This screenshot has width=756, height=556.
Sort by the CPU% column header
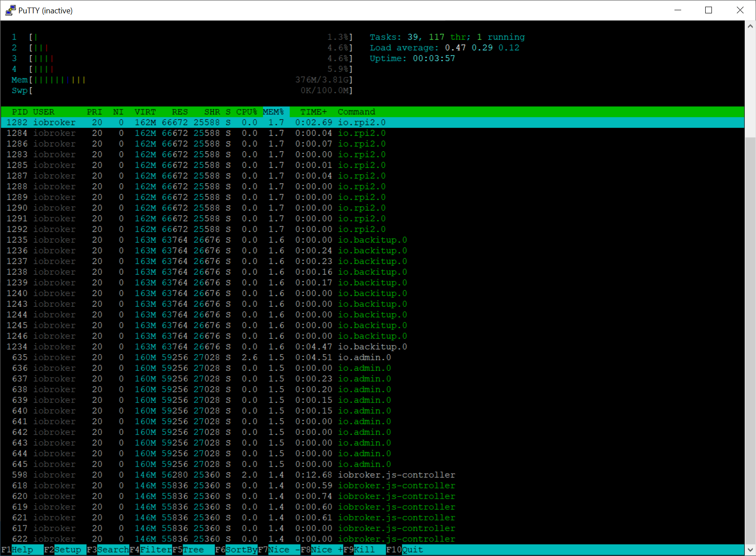(x=247, y=112)
